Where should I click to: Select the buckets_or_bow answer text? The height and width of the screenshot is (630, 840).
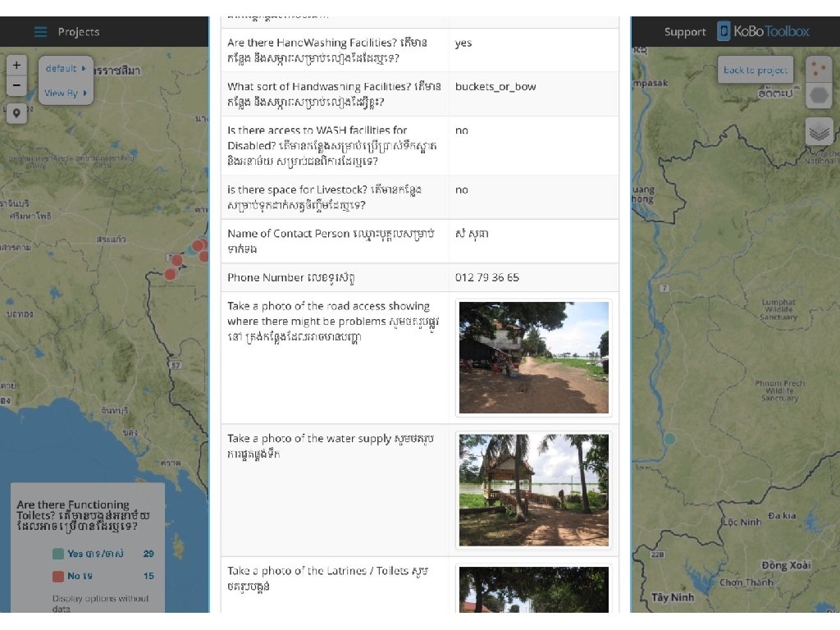pyautogui.click(x=495, y=87)
